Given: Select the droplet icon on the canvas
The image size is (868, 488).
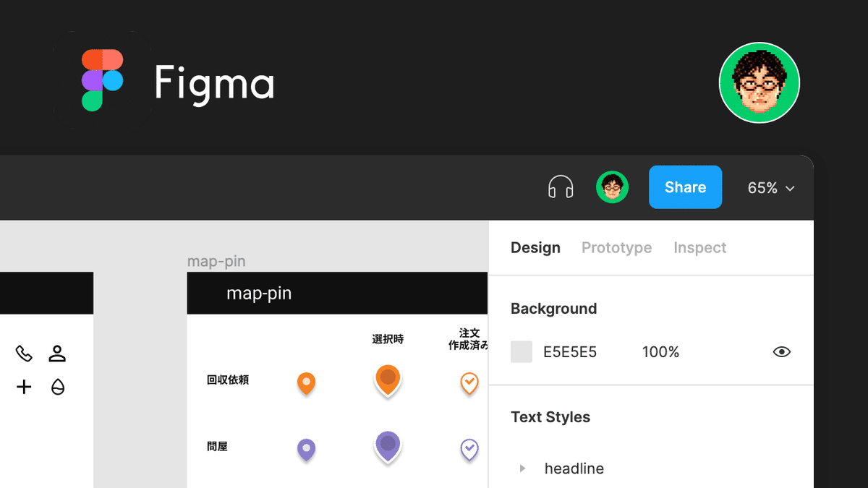Looking at the screenshot, I should pos(58,388).
